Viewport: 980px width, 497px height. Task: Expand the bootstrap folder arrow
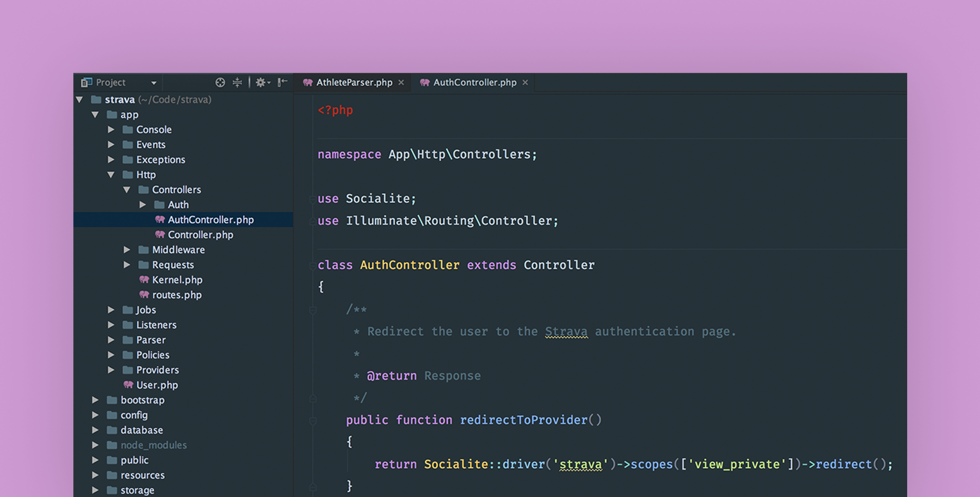(x=95, y=400)
